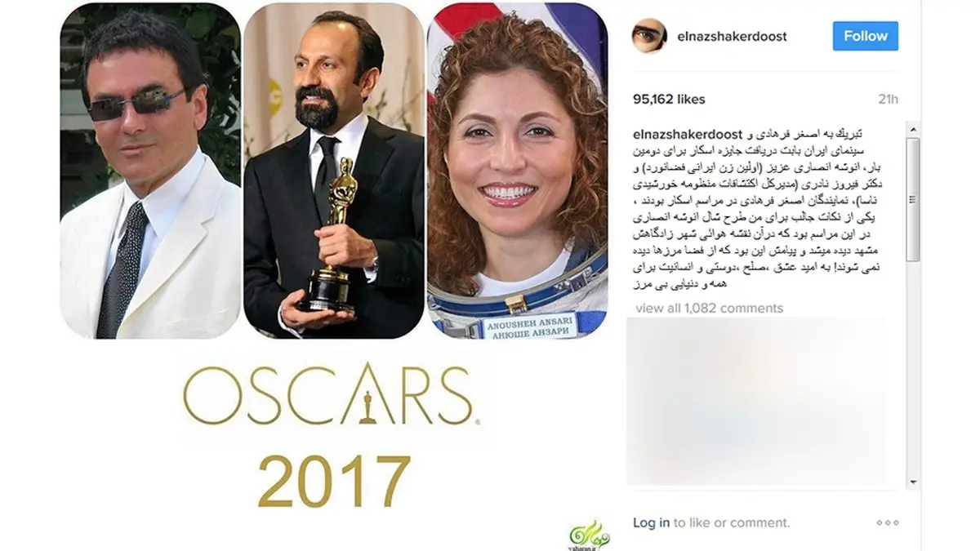
Task: Click the Anousheh Ansari astronaut photo
Action: point(518,171)
